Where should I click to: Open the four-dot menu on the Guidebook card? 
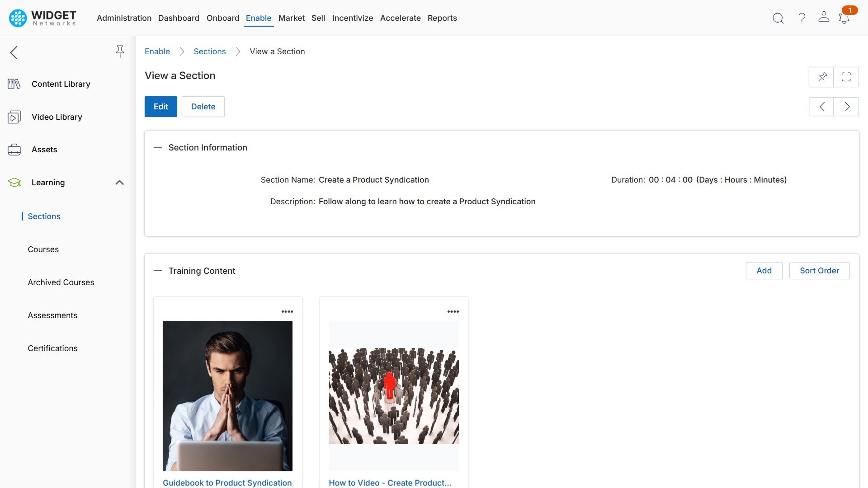(287, 311)
